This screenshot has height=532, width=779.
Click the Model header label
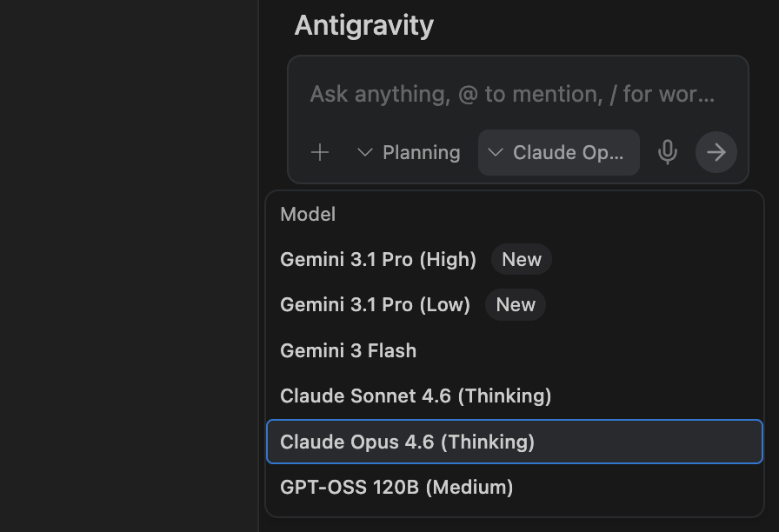308,215
